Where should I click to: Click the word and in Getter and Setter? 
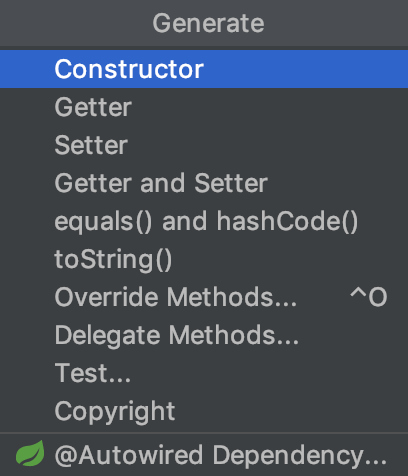(x=162, y=183)
